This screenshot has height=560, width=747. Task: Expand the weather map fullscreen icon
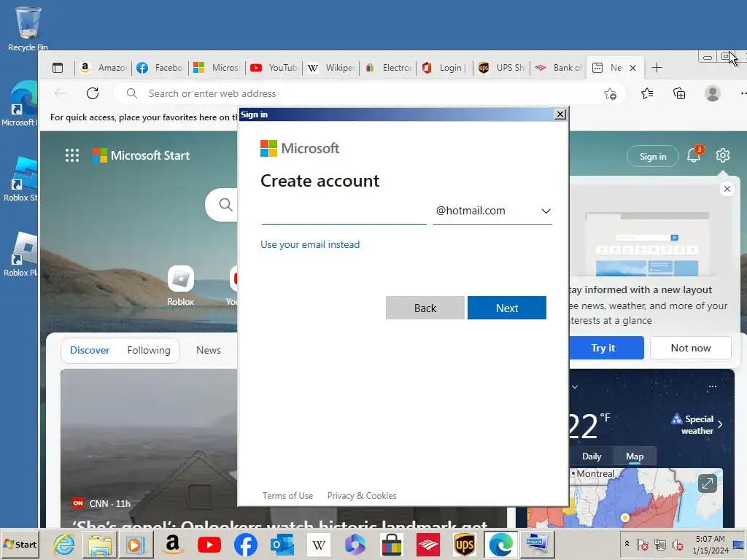pyautogui.click(x=708, y=483)
